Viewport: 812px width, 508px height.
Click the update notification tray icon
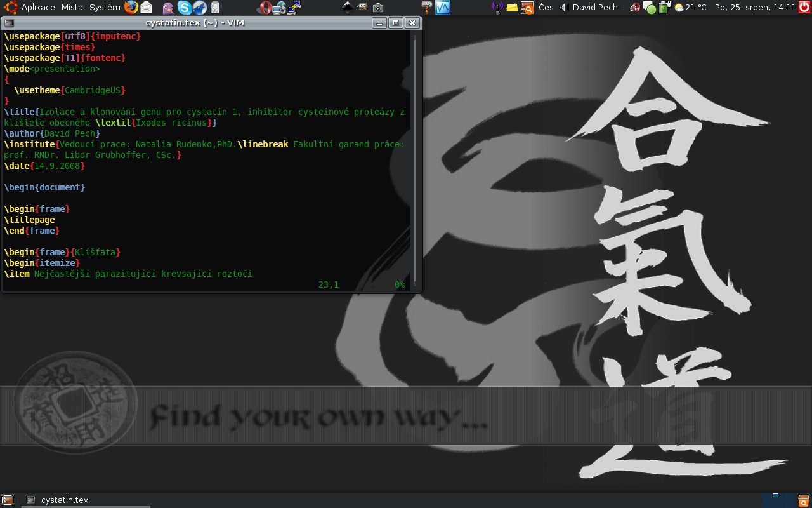coord(635,8)
